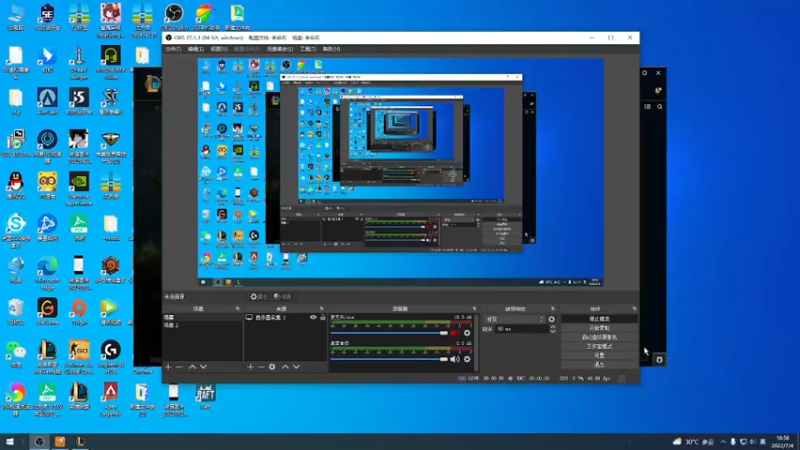The image size is (800, 450).
Task: Open Microsoft Edge desktop shortcut
Action: click(47, 273)
